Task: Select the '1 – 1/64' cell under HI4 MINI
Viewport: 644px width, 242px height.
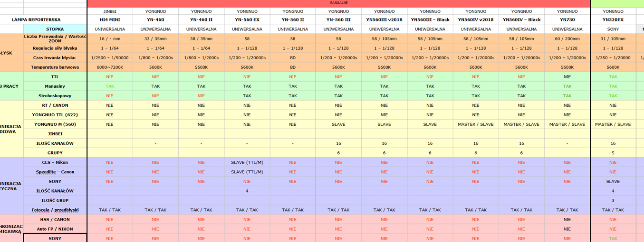Action: [x=110, y=48]
